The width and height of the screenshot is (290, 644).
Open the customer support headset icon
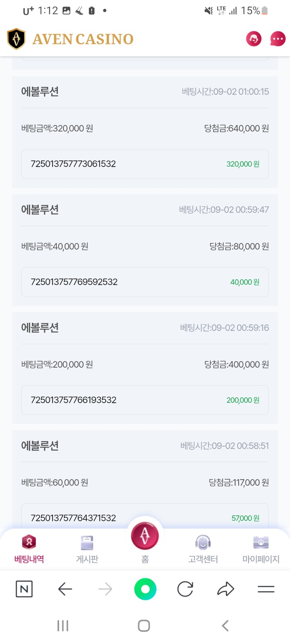pos(254,39)
